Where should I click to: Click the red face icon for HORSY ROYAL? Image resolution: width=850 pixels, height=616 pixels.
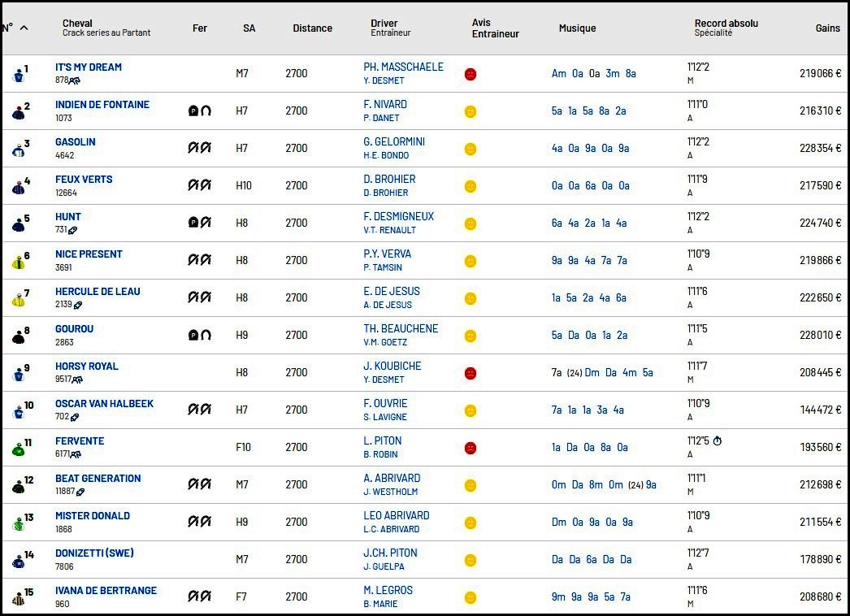471,373
